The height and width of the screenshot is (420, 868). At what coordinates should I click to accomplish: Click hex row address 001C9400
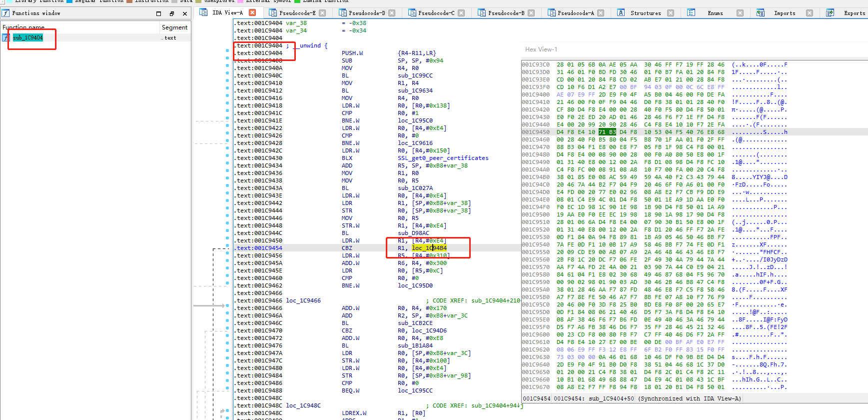(x=536, y=94)
